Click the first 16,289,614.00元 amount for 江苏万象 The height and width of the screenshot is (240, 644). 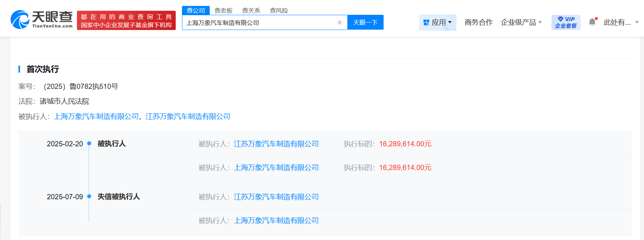(x=405, y=144)
